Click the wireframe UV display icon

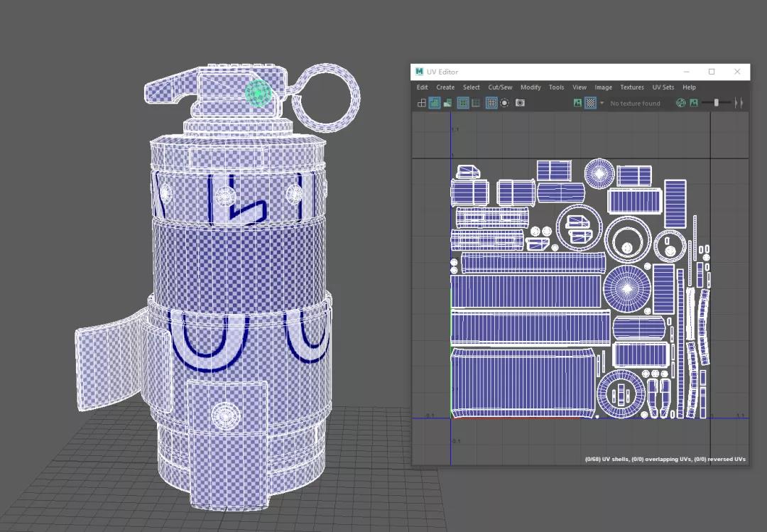(x=422, y=103)
